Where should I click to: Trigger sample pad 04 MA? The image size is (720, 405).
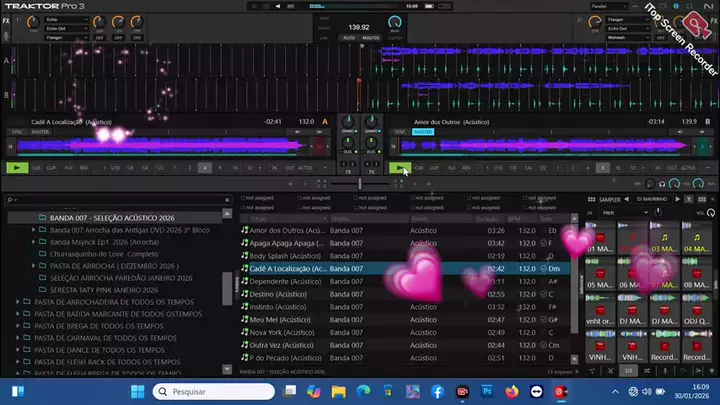pos(697,238)
